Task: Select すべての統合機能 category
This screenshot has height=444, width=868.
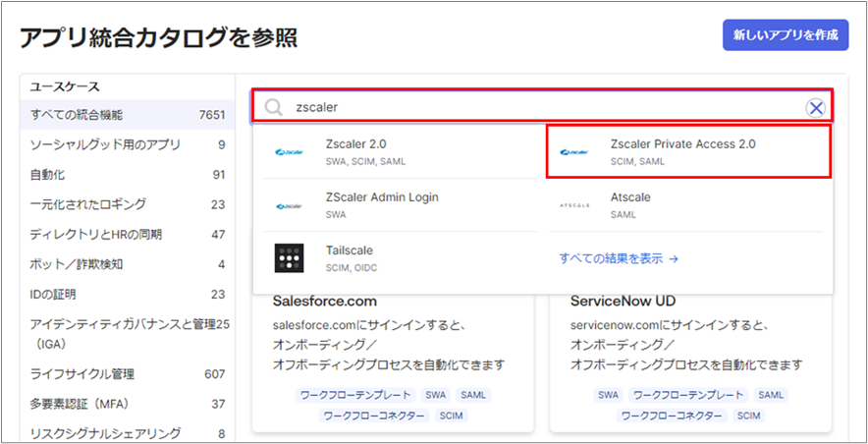Action: pyautogui.click(x=128, y=115)
